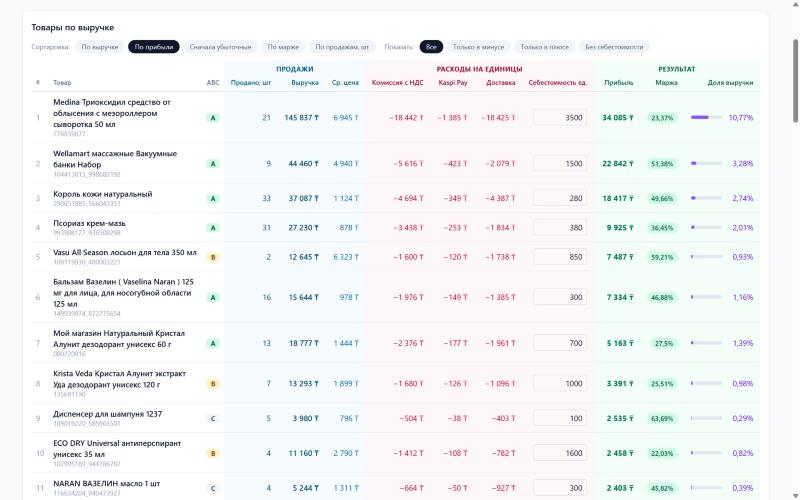The height and width of the screenshot is (500, 800).
Task: Click revenue share bar for Medina Триоксидил
Action: pos(706,117)
